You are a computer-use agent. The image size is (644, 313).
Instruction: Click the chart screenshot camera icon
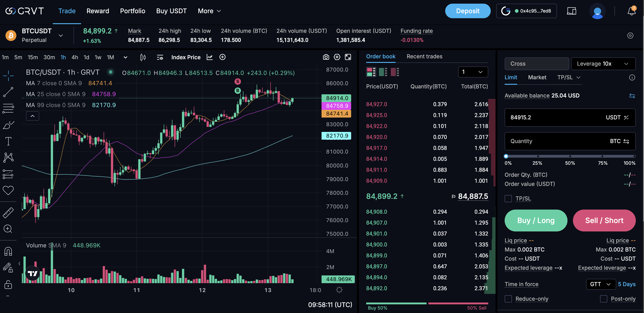[326, 57]
